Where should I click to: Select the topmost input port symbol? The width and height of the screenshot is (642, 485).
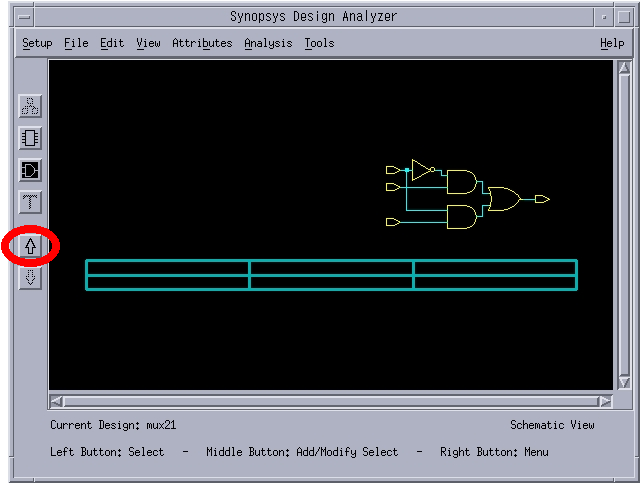pyautogui.click(x=393, y=169)
